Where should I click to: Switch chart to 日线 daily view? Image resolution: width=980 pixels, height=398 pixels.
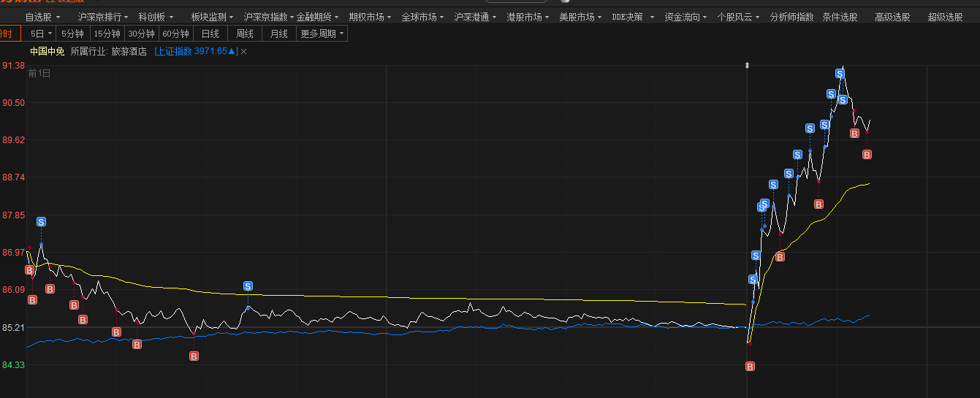tap(210, 34)
